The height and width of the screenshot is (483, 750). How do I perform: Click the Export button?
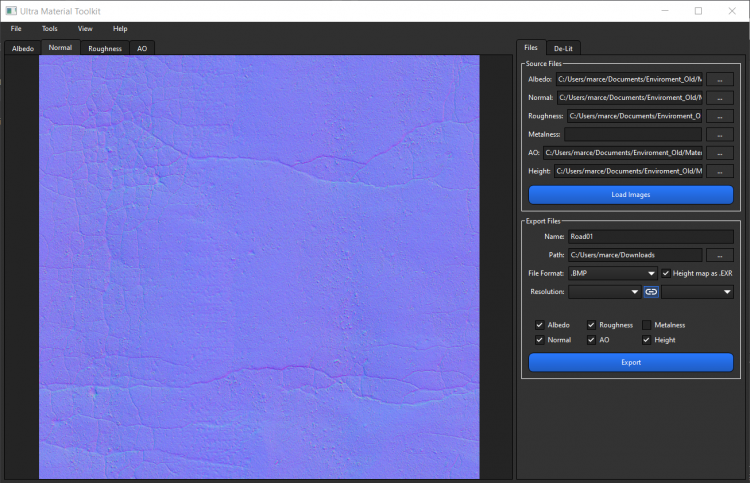631,362
